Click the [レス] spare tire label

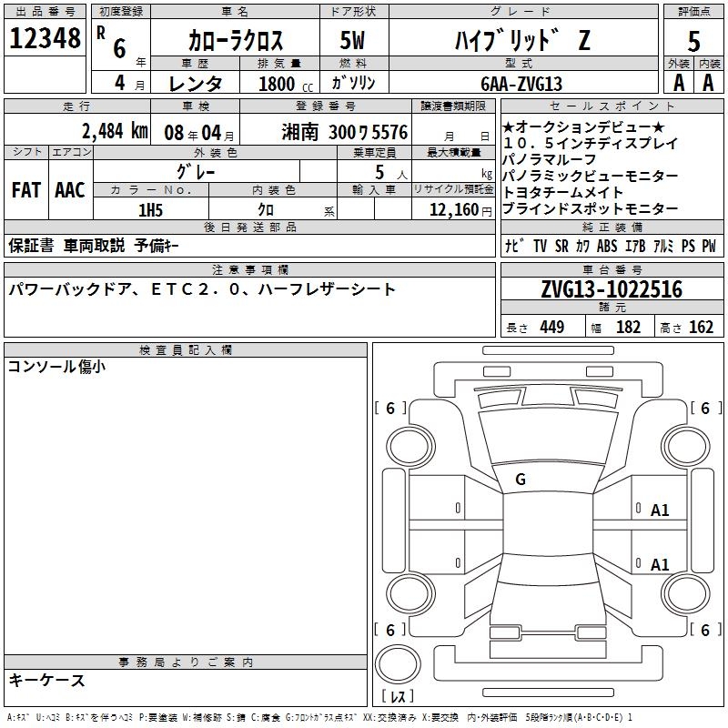(x=398, y=696)
